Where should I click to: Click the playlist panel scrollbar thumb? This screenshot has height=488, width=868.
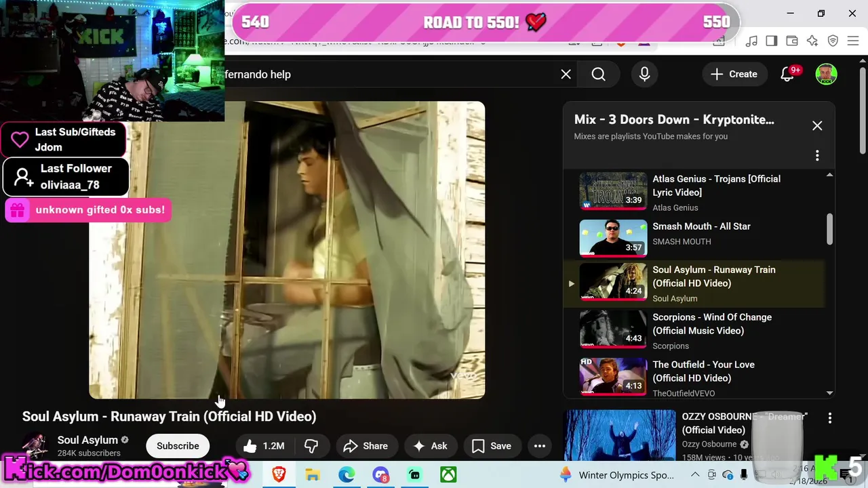pyautogui.click(x=829, y=230)
